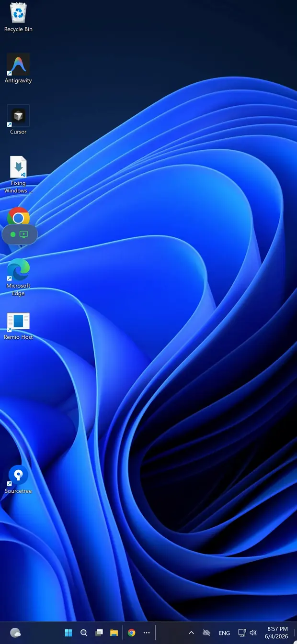This screenshot has width=297, height=644.
Task: Open the Windows Start menu
Action: pos(69,633)
